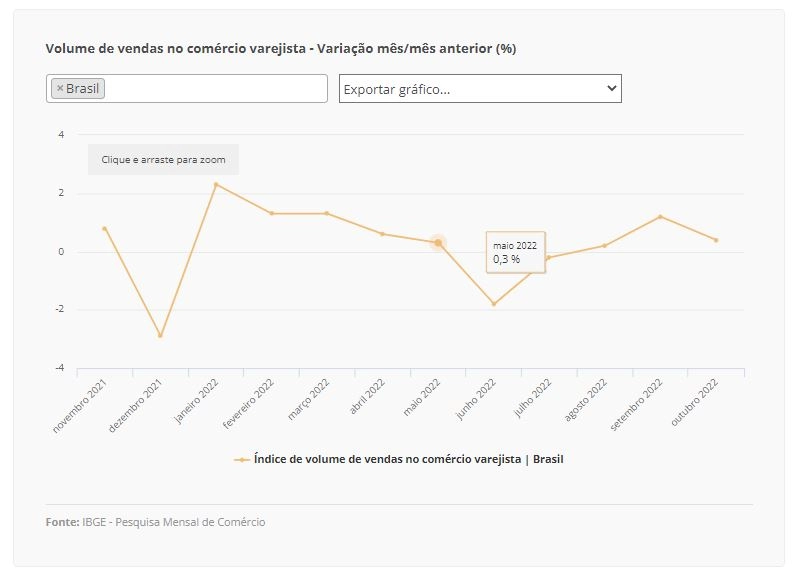Select the junho 2022 data point
Screen dimensions: 793x576
tap(494, 304)
